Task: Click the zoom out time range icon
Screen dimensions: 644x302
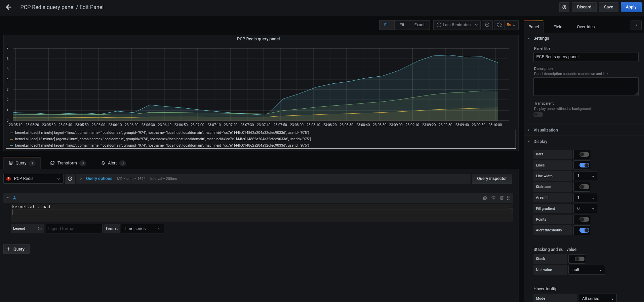Action: (x=487, y=25)
